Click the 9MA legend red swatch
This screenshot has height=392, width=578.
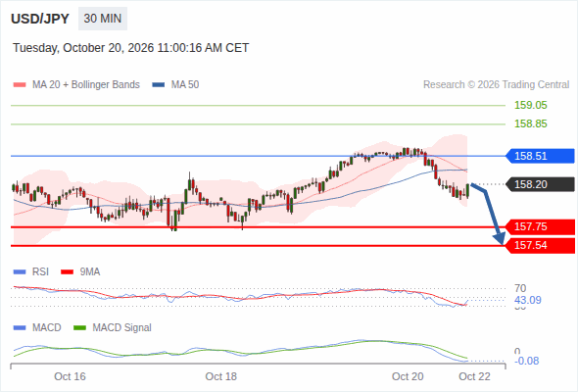(67, 272)
